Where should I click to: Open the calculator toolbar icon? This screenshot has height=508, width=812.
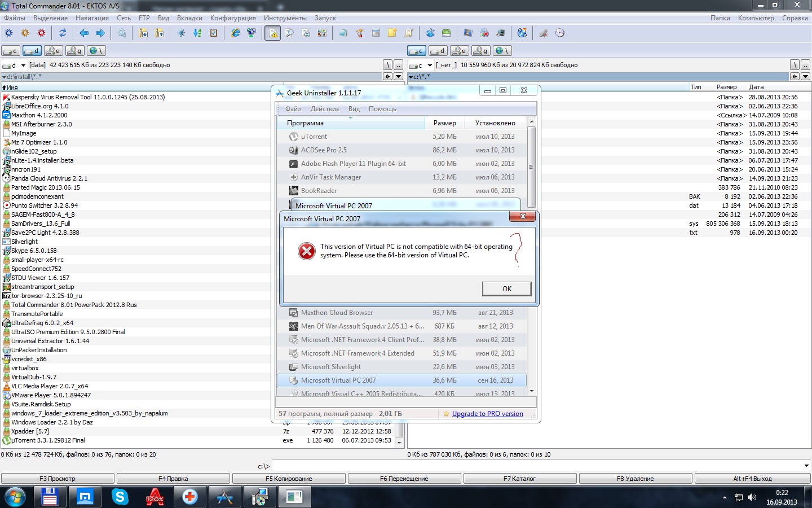[x=376, y=33]
